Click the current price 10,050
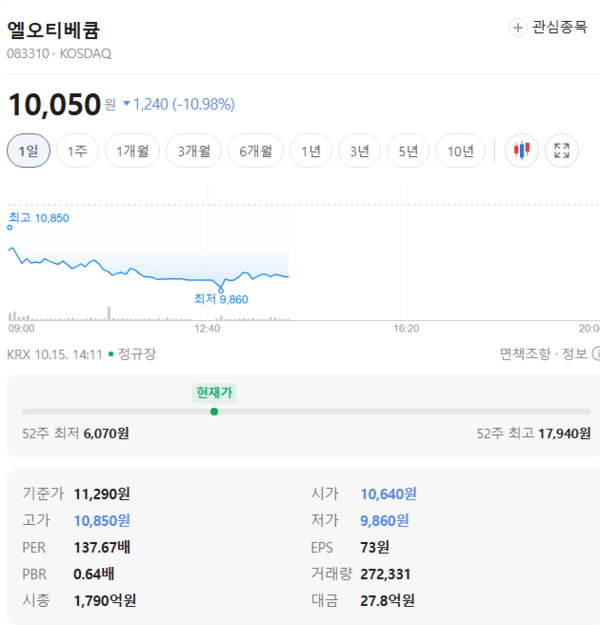This screenshot has height=625, width=600. coord(55,104)
